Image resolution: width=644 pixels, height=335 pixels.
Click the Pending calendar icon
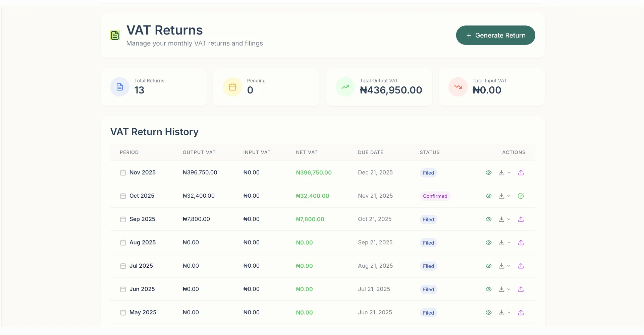pyautogui.click(x=232, y=87)
